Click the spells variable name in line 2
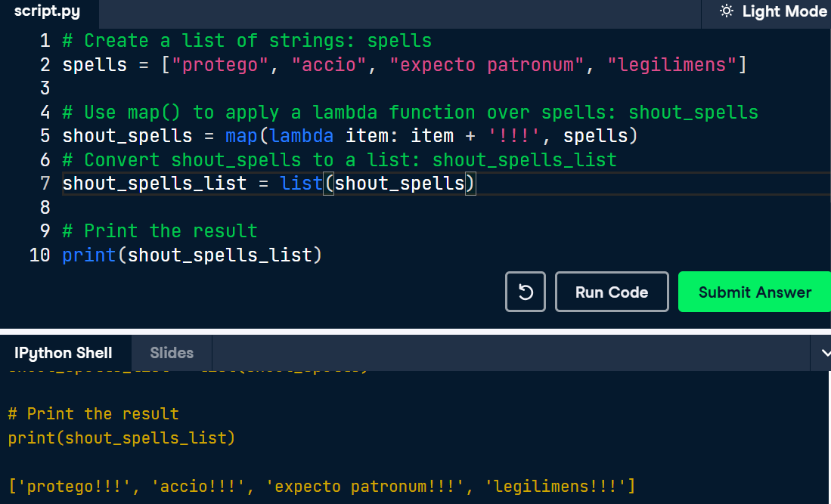 click(95, 64)
